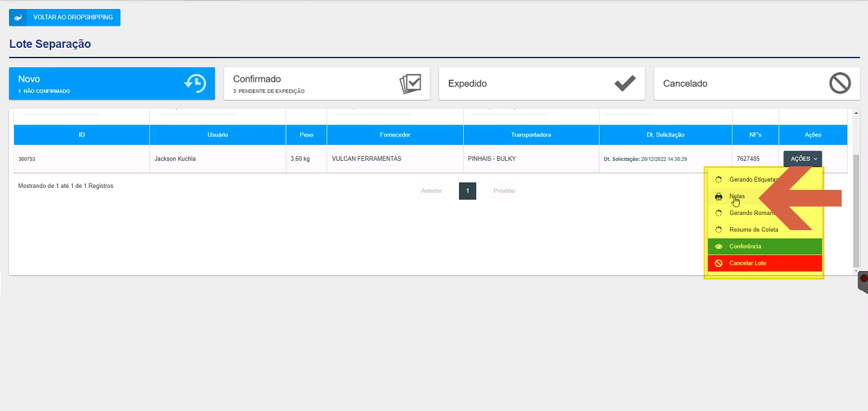Click the Voltar ao Dropshipping button
Screen dimensions: 868x411
pyautogui.click(x=64, y=17)
